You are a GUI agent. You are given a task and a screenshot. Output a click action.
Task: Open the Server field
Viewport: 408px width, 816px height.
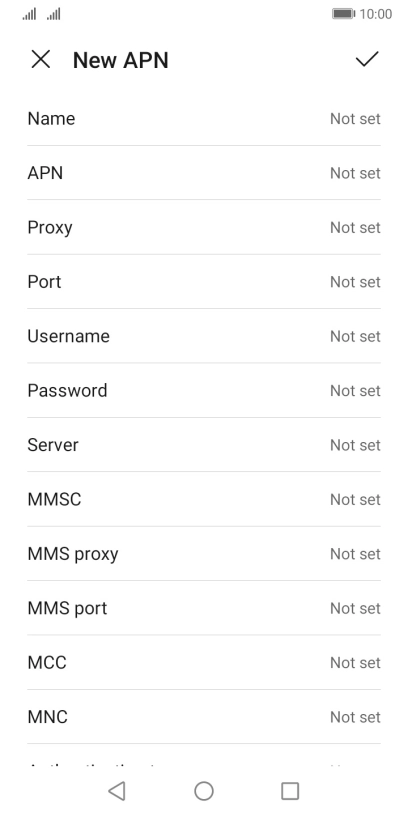pyautogui.click(x=204, y=445)
